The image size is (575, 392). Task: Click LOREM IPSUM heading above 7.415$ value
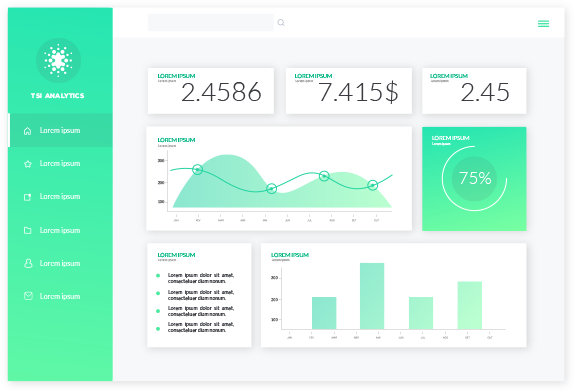coord(313,76)
